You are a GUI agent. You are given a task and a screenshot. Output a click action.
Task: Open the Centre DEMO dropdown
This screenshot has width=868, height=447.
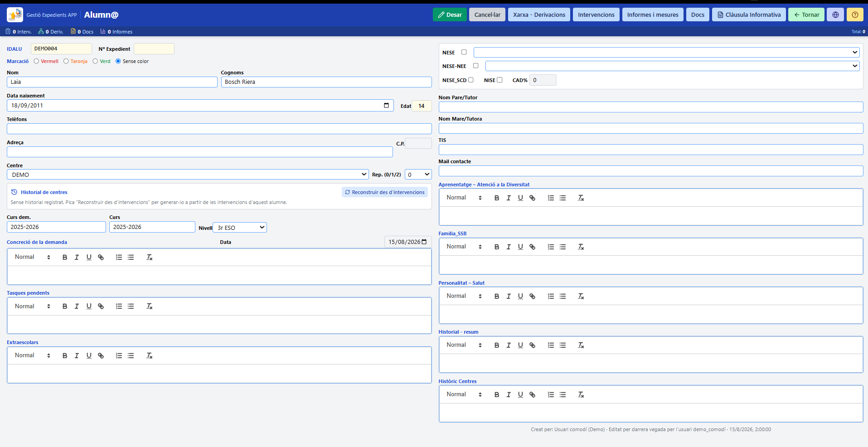[x=188, y=175]
